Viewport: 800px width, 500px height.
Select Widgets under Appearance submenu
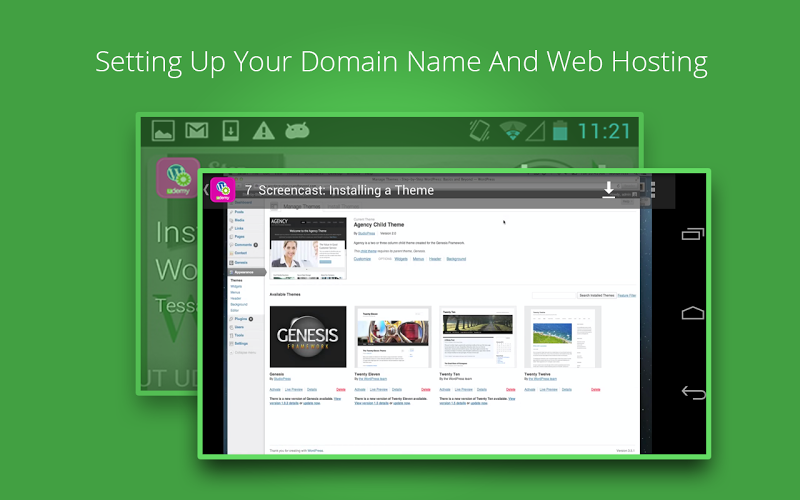coord(236,286)
